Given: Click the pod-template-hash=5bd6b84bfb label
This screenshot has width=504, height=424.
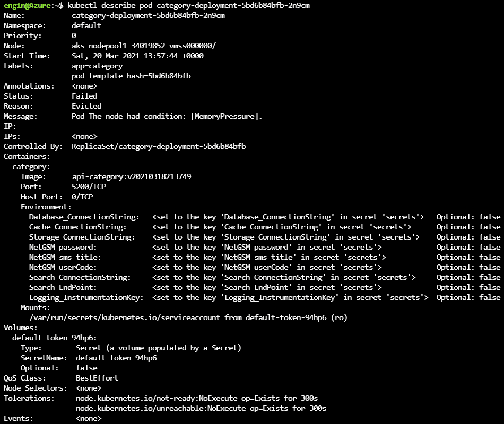Looking at the screenshot, I should (x=131, y=76).
